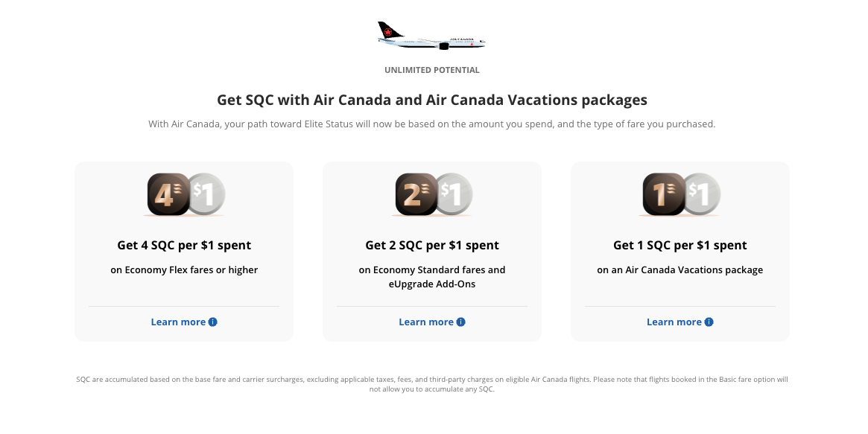This screenshot has height=434, width=868.
Task: Open Learn more for Economy Standard fares
Action: 427,322
